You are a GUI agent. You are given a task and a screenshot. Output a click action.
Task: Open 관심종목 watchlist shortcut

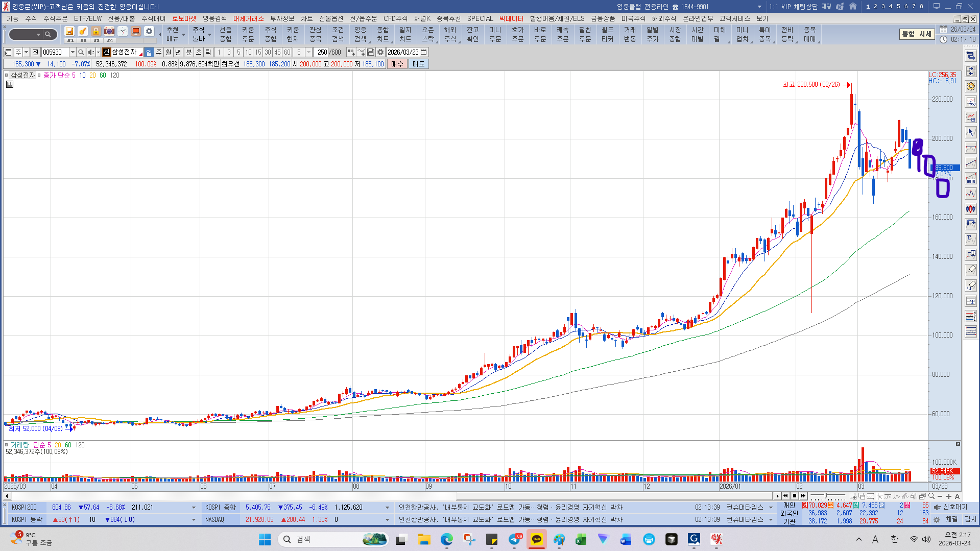click(316, 34)
